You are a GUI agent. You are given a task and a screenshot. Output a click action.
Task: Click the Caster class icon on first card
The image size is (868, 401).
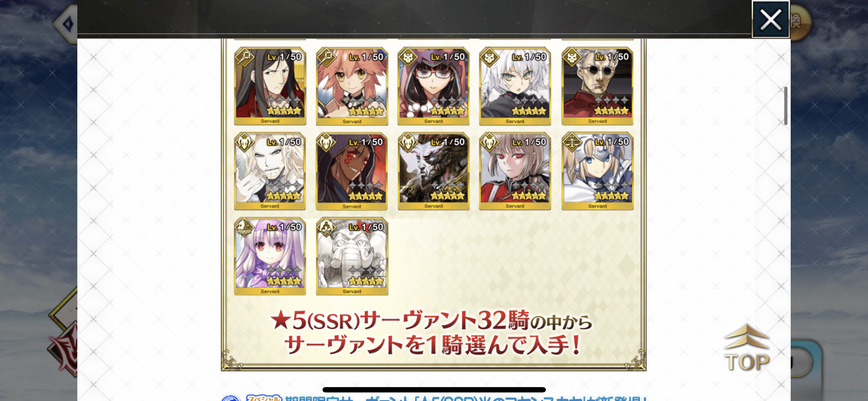coord(244,57)
